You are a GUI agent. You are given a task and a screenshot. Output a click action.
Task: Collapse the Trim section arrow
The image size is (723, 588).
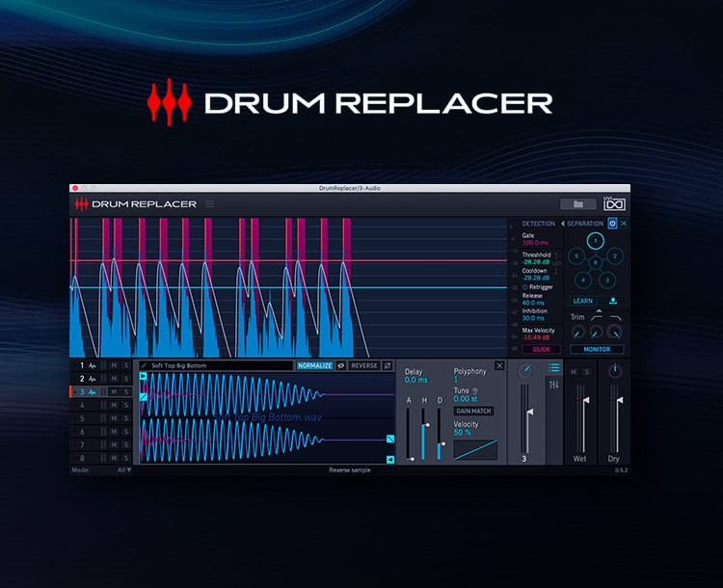click(x=598, y=310)
